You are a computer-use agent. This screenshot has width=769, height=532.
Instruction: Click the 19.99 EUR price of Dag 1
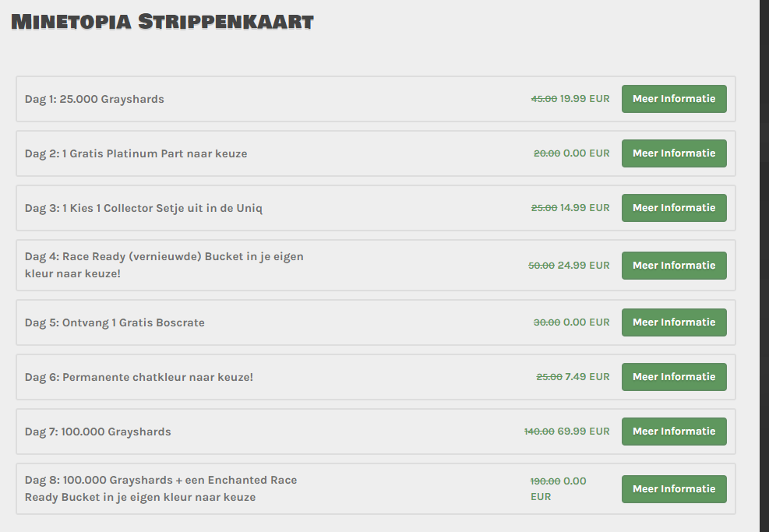(x=584, y=99)
